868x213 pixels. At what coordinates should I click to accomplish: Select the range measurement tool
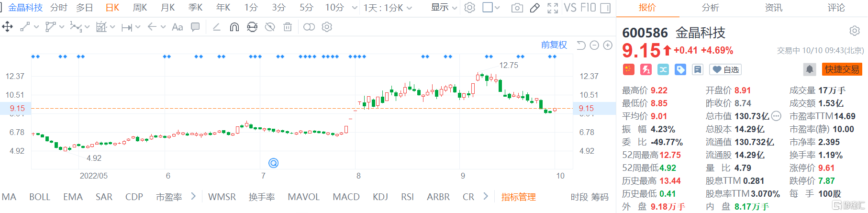click(x=126, y=27)
